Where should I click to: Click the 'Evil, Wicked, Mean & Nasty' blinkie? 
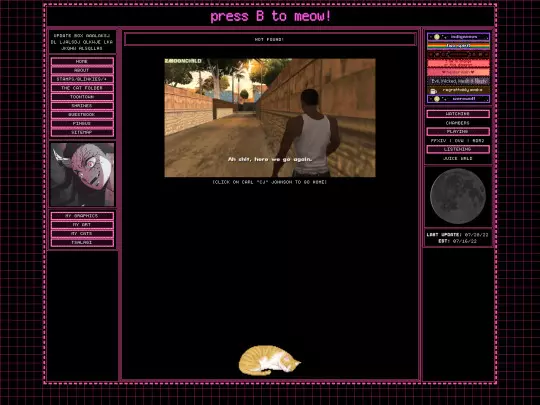pyautogui.click(x=458, y=81)
